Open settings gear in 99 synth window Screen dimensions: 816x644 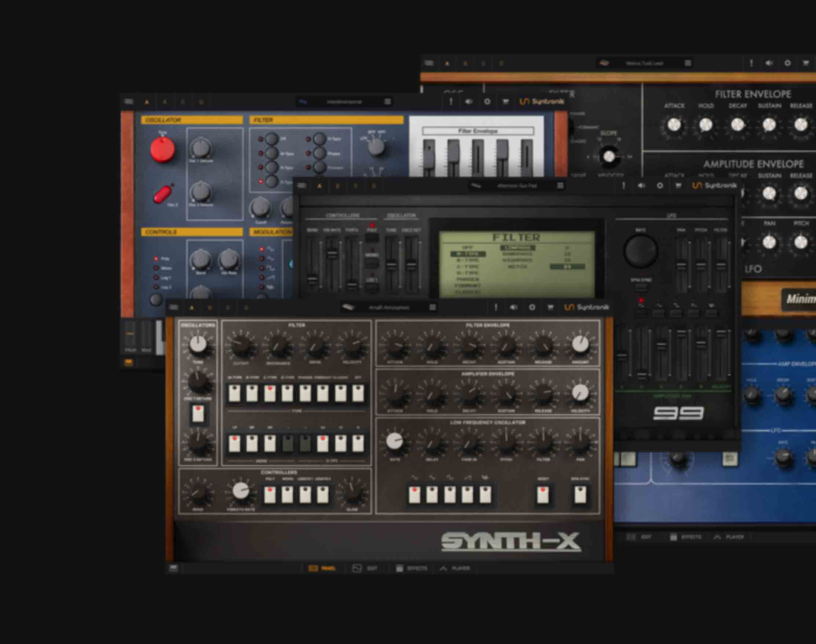(660, 186)
